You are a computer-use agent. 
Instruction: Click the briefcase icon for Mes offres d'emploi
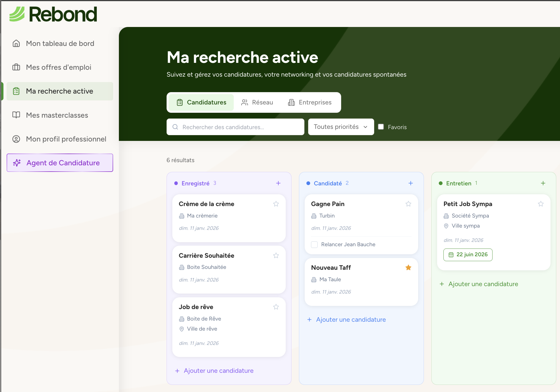16,67
